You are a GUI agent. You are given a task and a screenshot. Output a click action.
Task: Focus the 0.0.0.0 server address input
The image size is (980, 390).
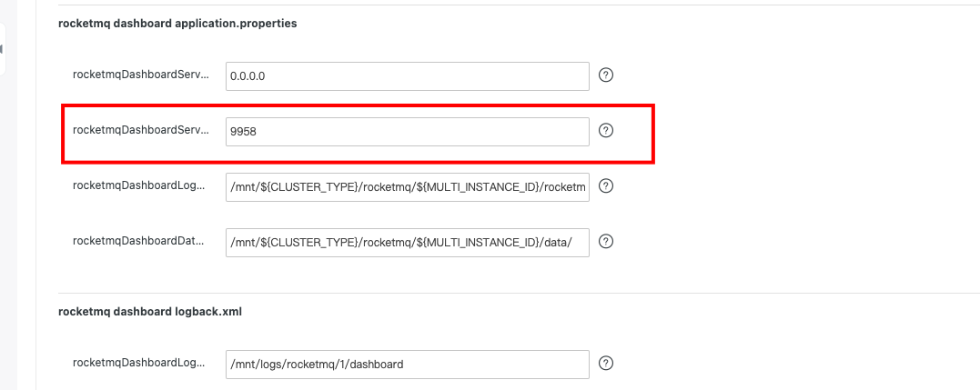(407, 76)
